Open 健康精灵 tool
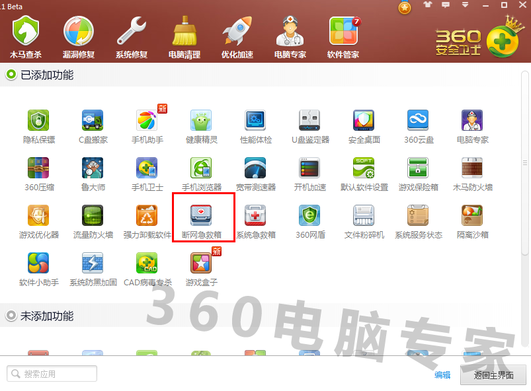 click(201, 126)
